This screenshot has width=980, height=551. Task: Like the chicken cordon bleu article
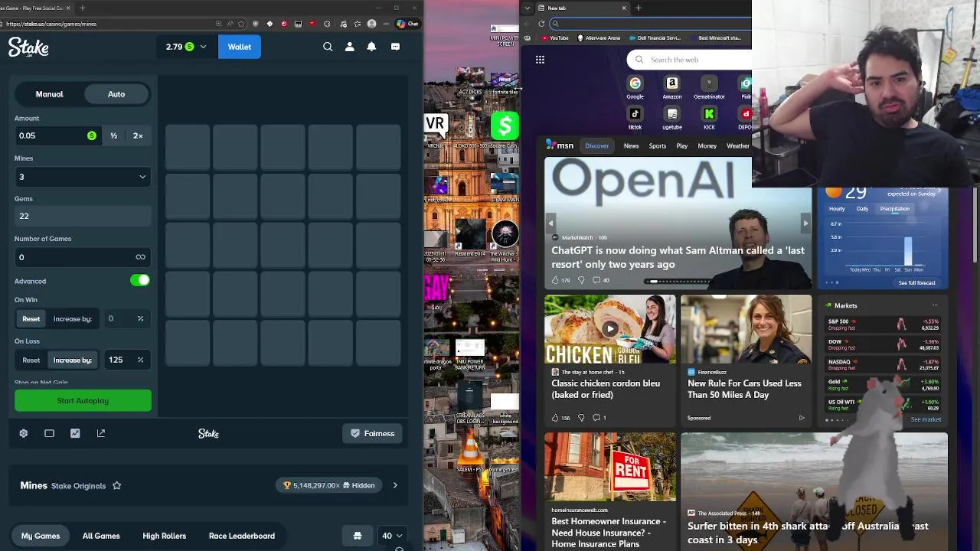[x=555, y=418]
